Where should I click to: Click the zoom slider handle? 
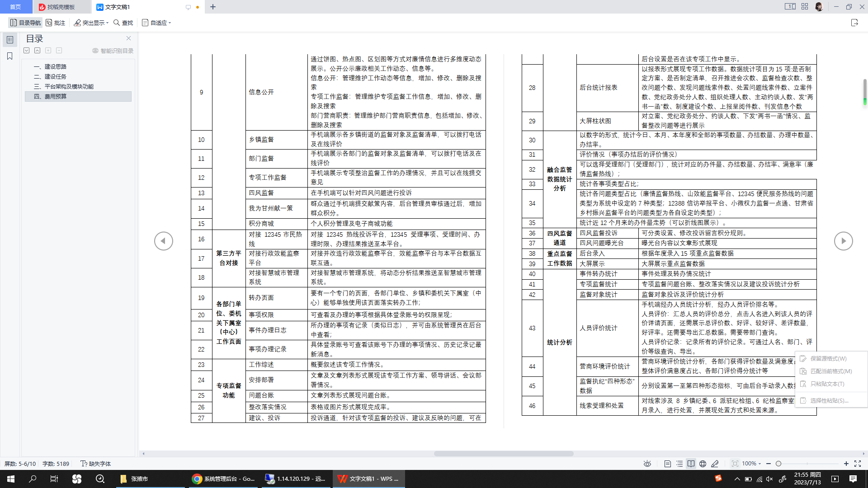click(x=778, y=464)
